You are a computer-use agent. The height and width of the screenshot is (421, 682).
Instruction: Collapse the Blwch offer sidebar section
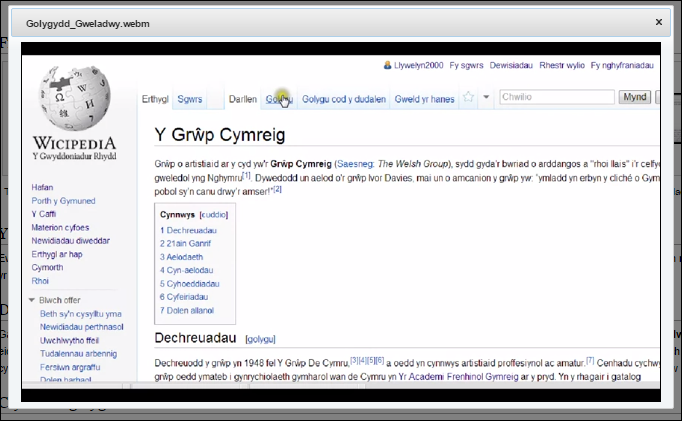pos(32,300)
